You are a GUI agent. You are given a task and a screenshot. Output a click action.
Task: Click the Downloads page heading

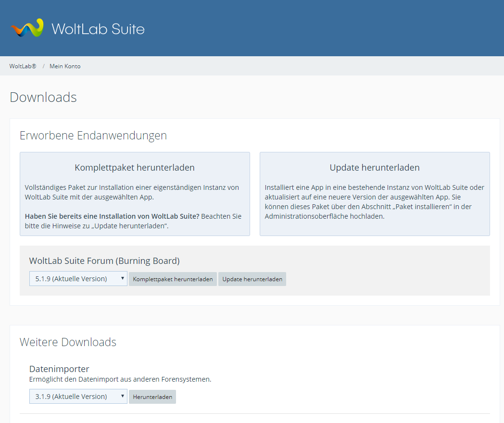click(43, 97)
